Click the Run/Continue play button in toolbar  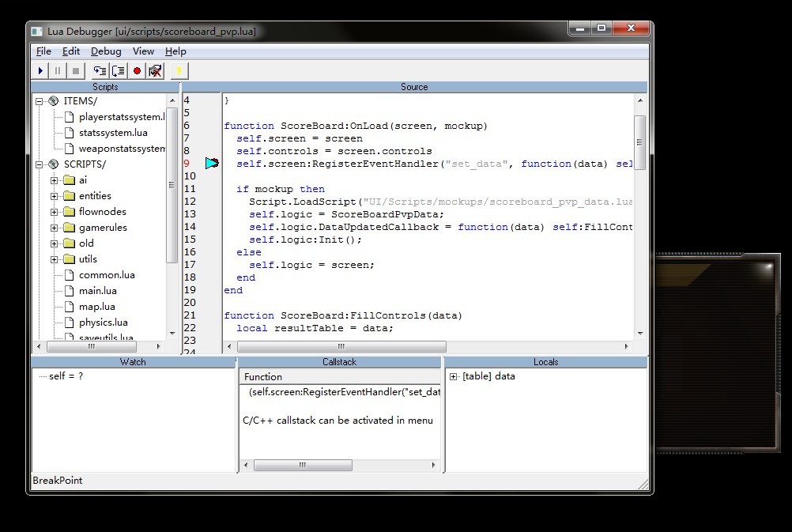40,71
